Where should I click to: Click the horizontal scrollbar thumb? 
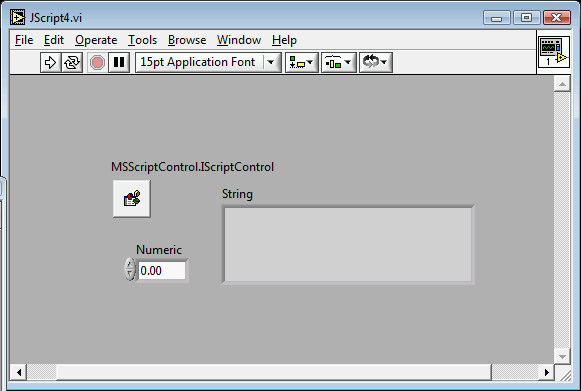coord(274,372)
